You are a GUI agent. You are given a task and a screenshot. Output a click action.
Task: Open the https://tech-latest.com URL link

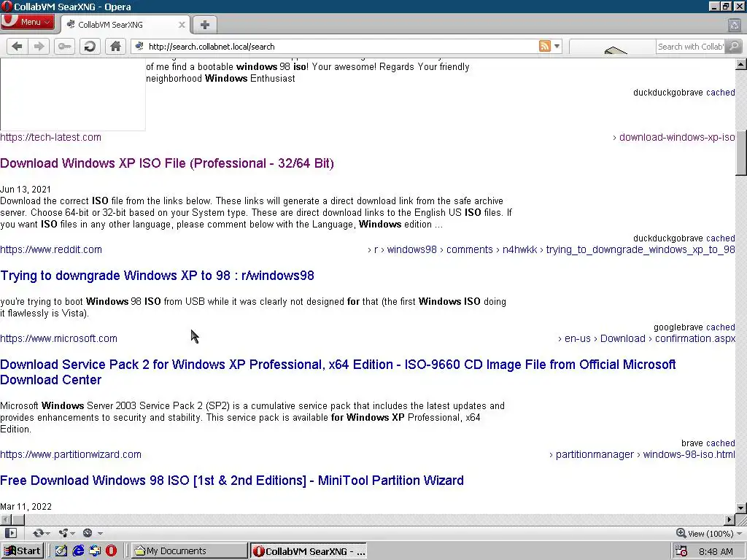pyautogui.click(x=50, y=137)
